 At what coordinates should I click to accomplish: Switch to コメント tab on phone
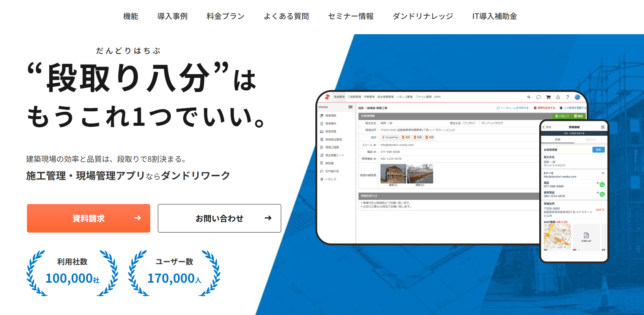point(590,140)
